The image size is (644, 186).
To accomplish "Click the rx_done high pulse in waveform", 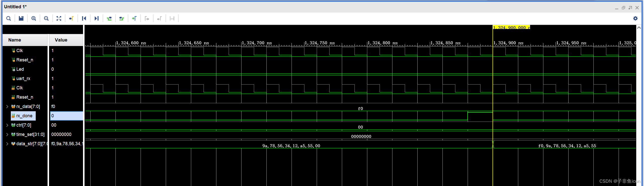I will 480,116.
